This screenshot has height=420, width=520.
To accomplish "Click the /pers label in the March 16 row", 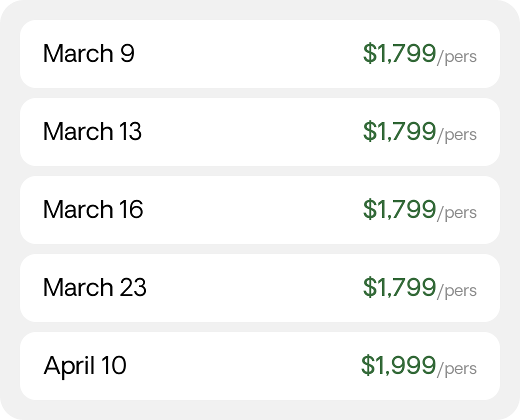I will (x=457, y=213).
